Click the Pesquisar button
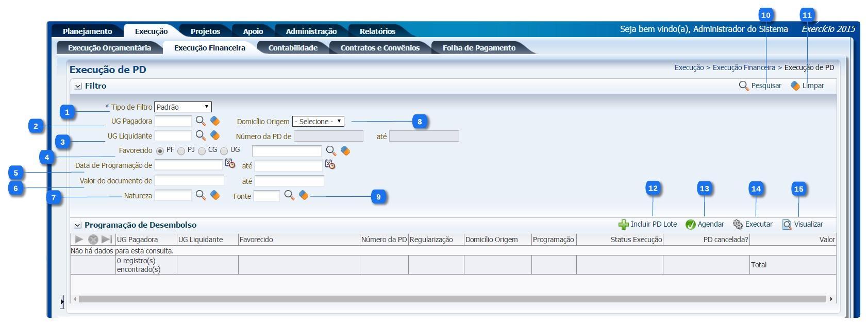The image size is (868, 324). coord(760,86)
